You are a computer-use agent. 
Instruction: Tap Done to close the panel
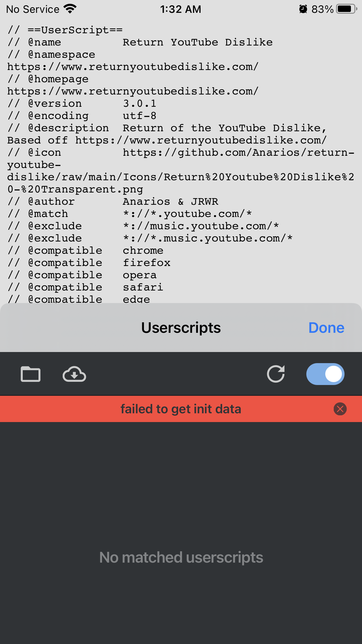(326, 327)
